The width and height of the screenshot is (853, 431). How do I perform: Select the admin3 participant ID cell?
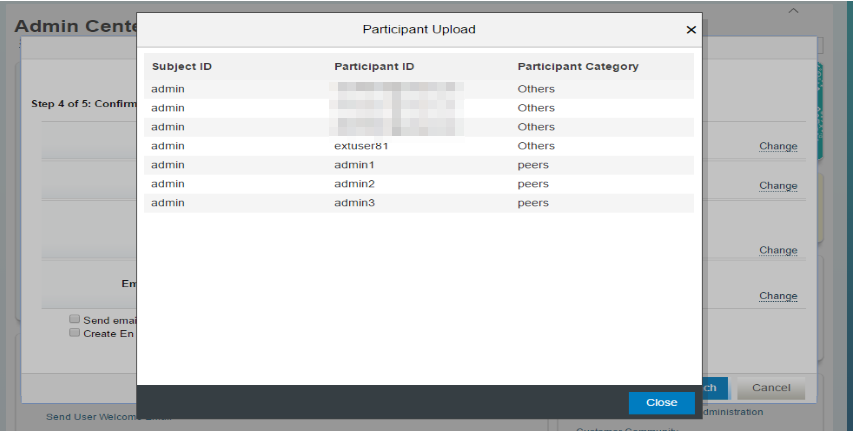click(354, 203)
